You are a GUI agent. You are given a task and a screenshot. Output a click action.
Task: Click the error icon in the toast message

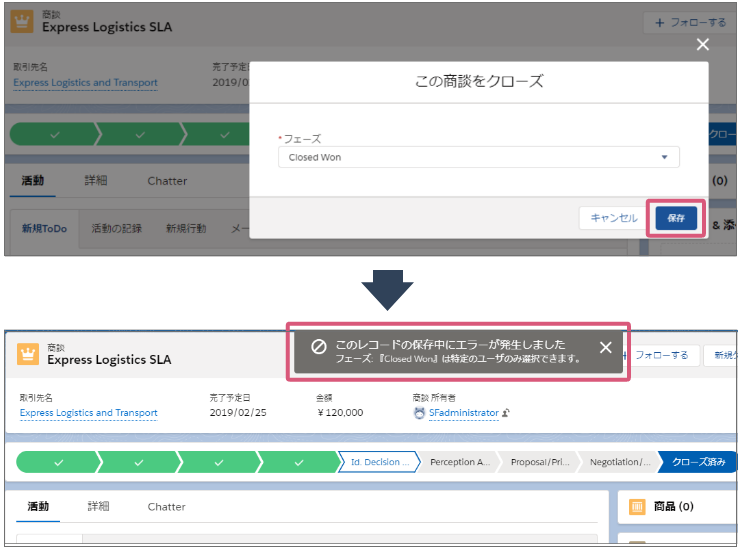pyautogui.click(x=319, y=346)
